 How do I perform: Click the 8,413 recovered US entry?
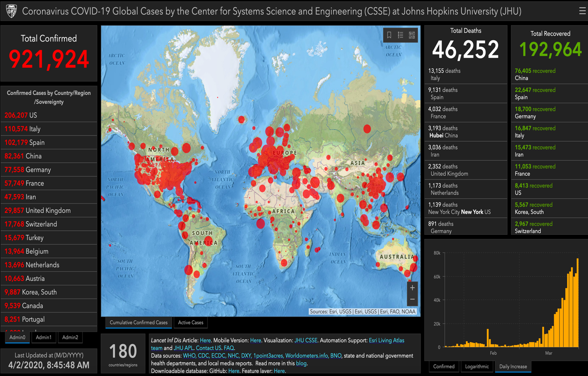coord(550,189)
